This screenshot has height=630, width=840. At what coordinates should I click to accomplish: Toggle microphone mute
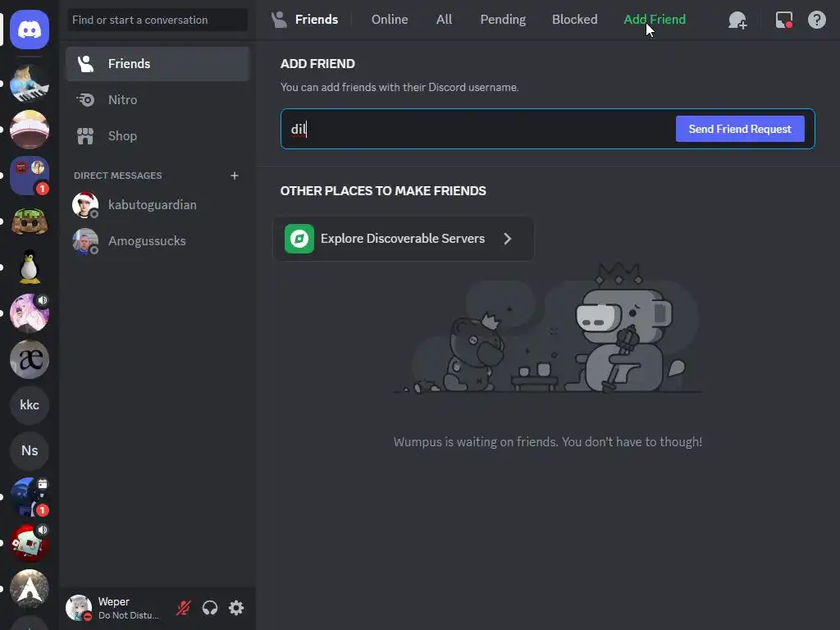pyautogui.click(x=184, y=608)
